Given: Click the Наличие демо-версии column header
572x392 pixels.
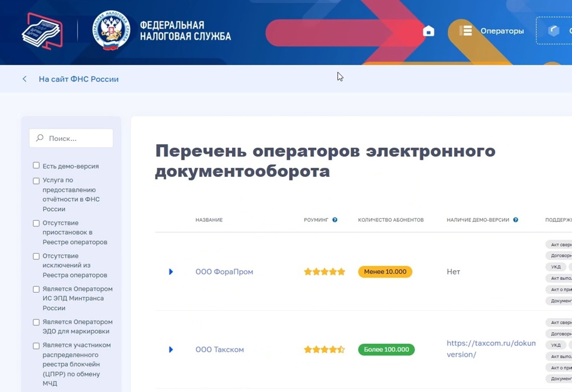Looking at the screenshot, I should [478, 220].
